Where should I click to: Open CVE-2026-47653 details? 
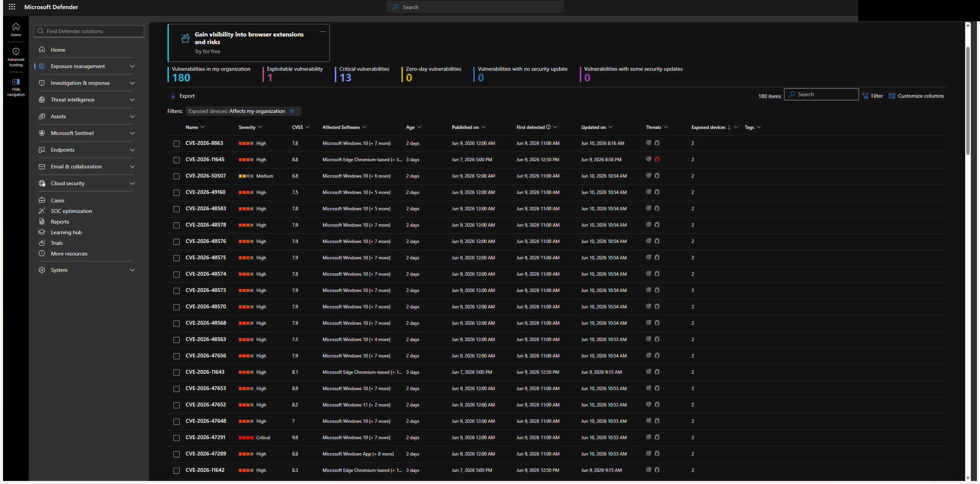tap(205, 388)
